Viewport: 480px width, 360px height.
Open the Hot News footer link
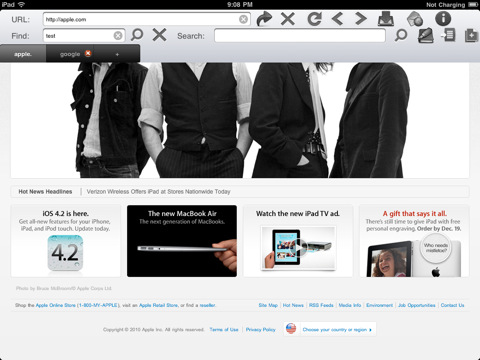click(293, 305)
